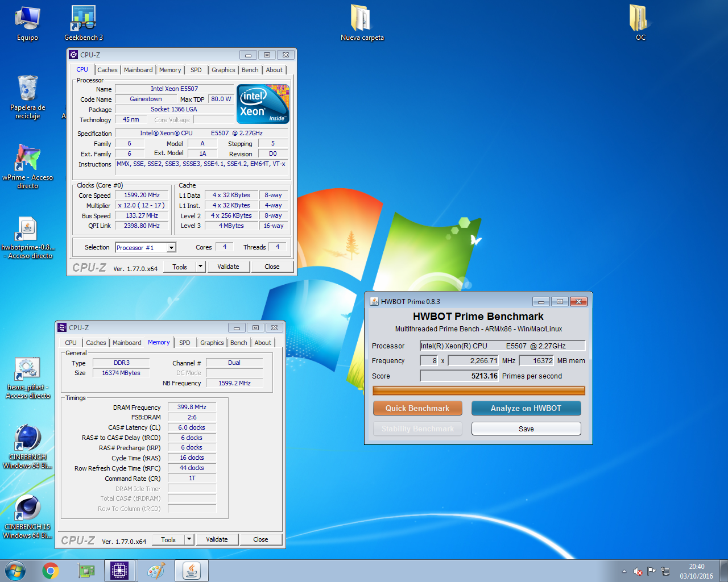Click the Socket 1366 LGA package value
728x582 pixels.
tap(174, 109)
